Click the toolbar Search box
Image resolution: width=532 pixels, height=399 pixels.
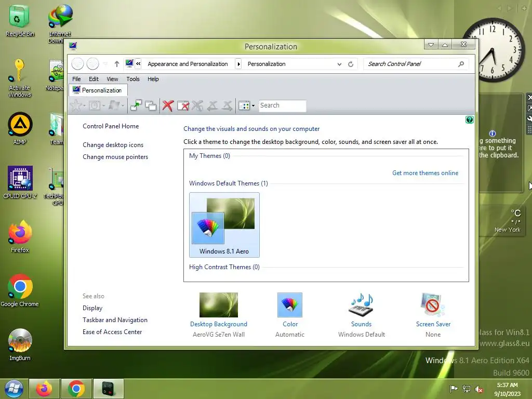coord(282,105)
